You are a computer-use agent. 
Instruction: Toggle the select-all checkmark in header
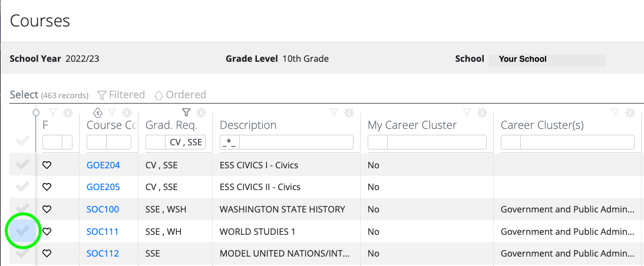pyautogui.click(x=22, y=141)
